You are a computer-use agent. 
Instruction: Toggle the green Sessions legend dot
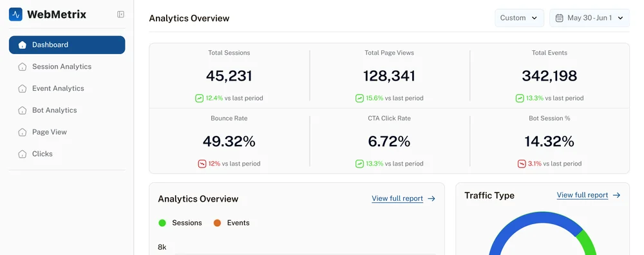pos(162,223)
